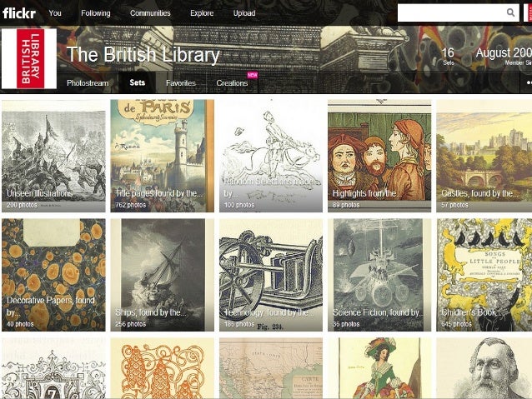Click the NEW badge on Creations
Viewport: 532px width, 399px height.
(x=252, y=75)
